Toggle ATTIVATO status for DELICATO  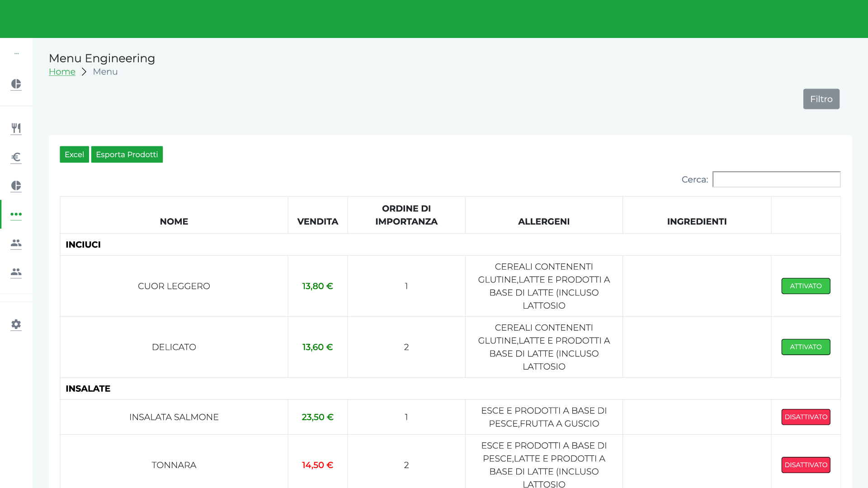tap(806, 347)
